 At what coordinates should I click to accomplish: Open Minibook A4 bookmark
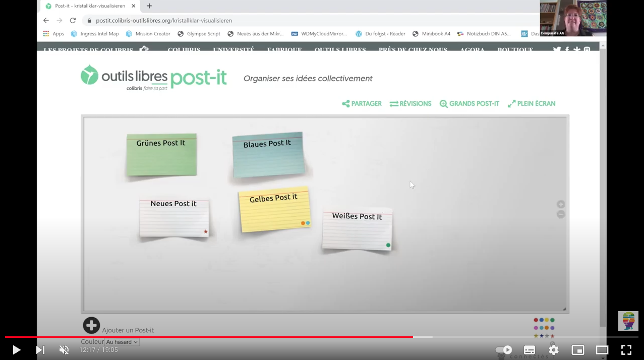[x=431, y=34]
